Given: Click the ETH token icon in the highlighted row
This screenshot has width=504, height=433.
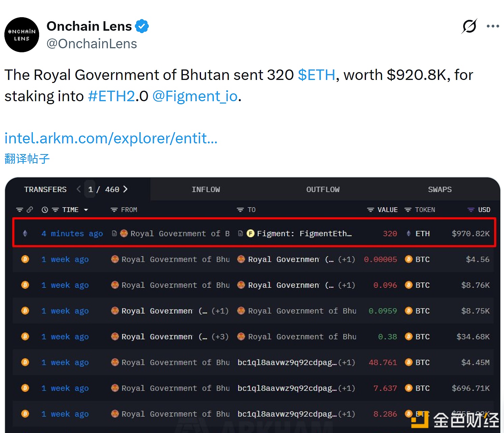Looking at the screenshot, I should coord(408,233).
